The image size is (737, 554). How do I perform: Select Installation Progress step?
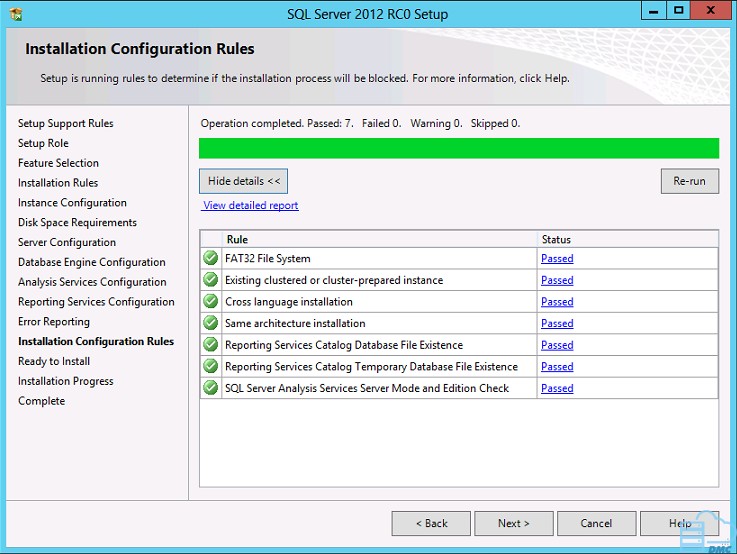coord(66,381)
